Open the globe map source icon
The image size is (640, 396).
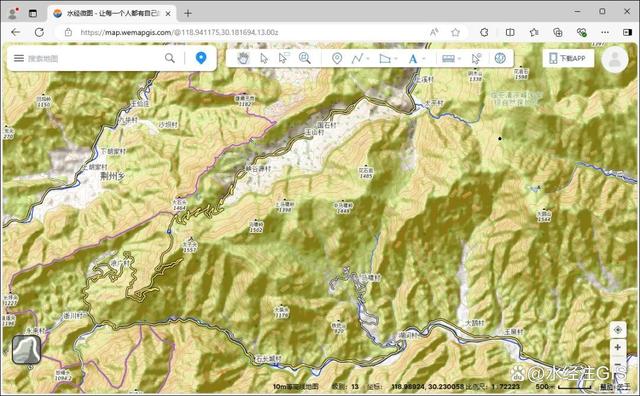pos(500,58)
